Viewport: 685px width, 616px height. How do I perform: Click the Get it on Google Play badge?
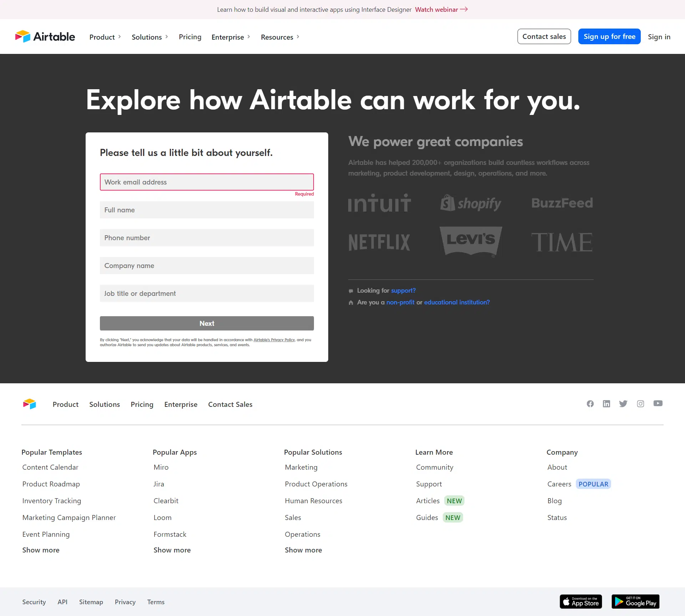coord(635,602)
